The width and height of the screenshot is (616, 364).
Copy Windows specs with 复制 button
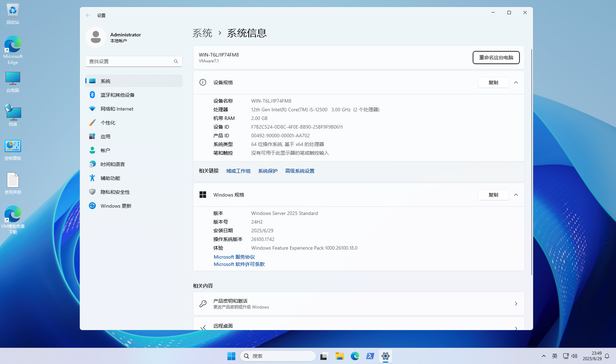(493, 195)
